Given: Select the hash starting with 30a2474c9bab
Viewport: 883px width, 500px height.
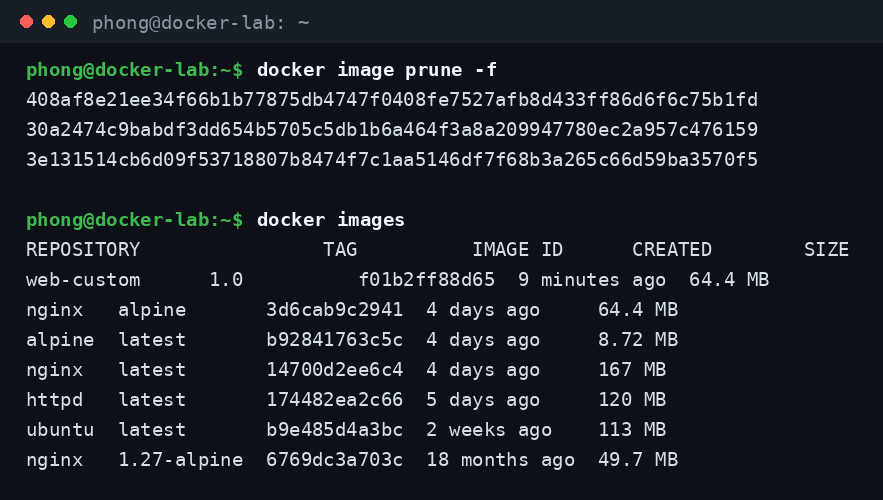Looking at the screenshot, I should [392, 130].
